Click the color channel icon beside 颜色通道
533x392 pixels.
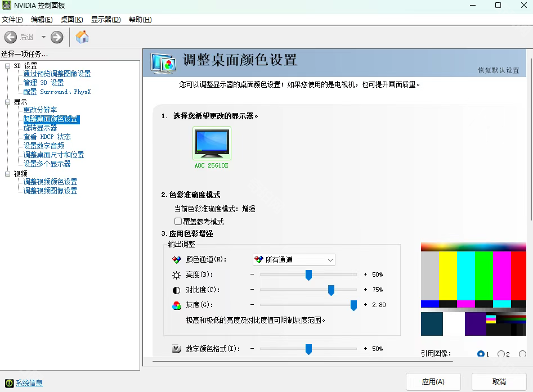tap(176, 260)
